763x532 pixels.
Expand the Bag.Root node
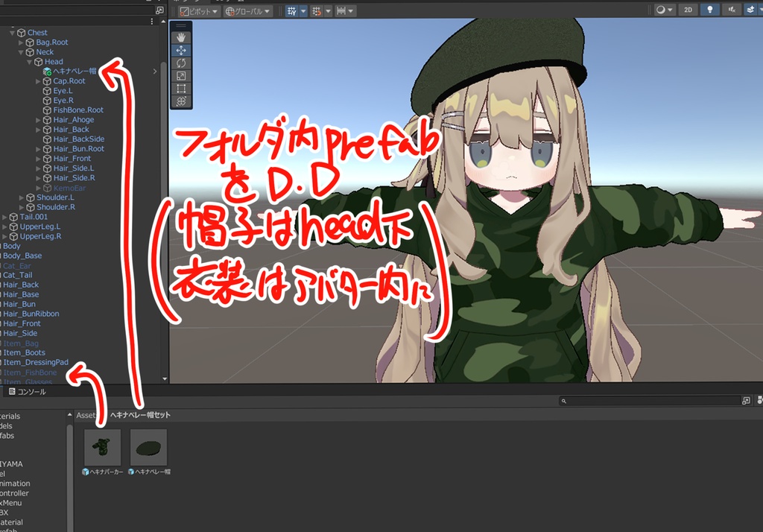(21, 42)
